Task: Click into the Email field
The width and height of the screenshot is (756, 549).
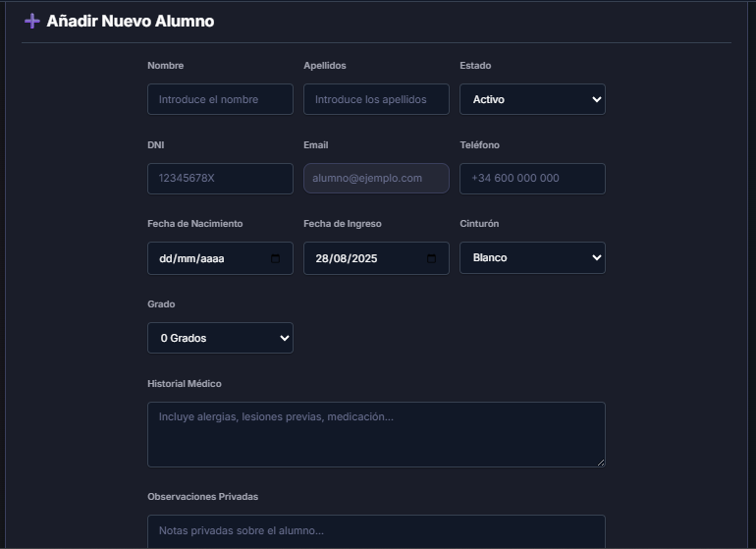Action: [x=377, y=178]
